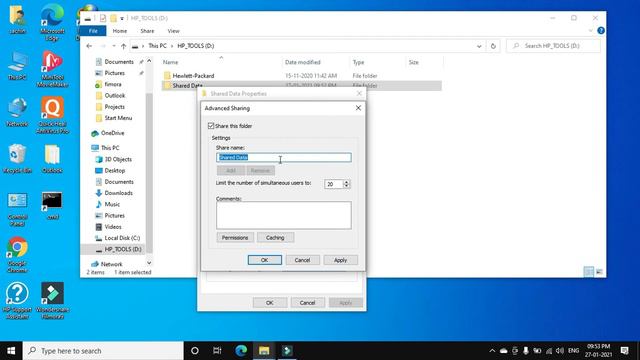The height and width of the screenshot is (360, 640).
Task: Click Explorer help question mark icon
Action: pos(601,31)
